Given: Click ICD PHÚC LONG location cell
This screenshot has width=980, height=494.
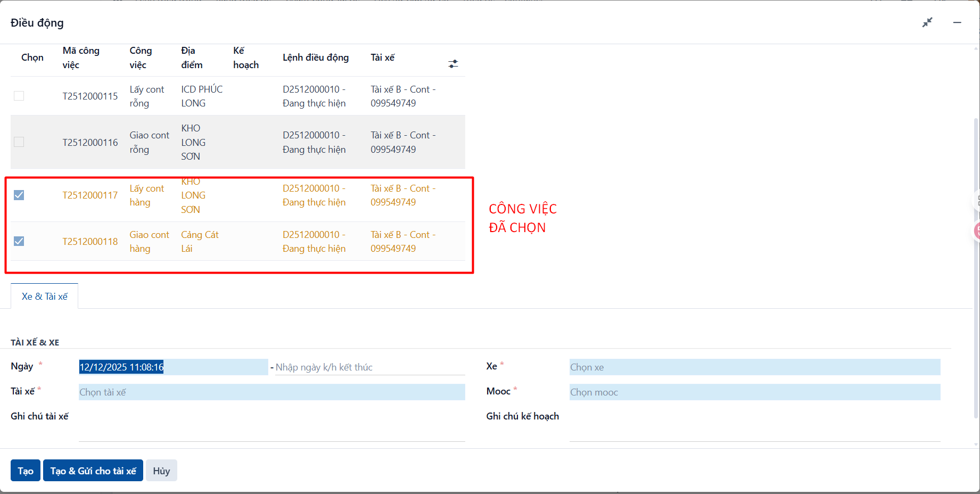Looking at the screenshot, I should click(x=202, y=96).
